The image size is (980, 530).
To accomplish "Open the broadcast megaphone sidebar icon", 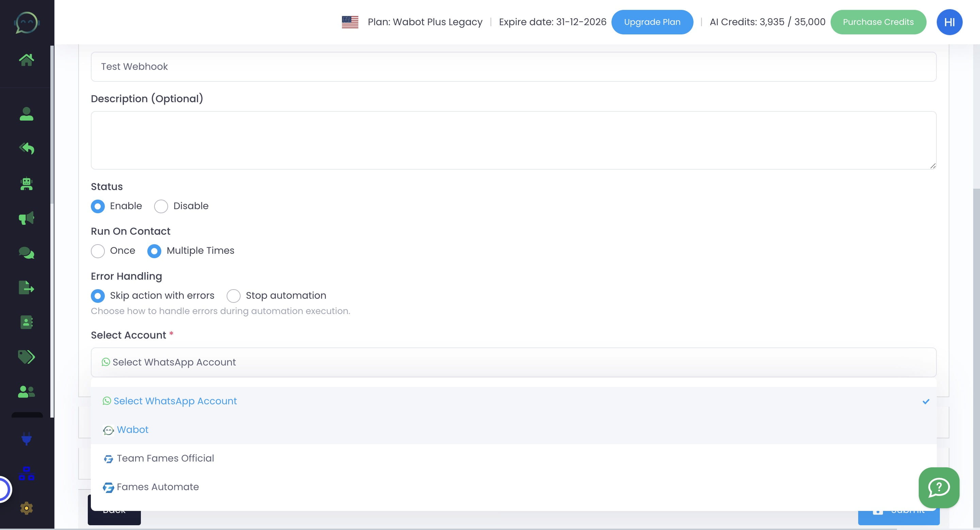I will (x=26, y=218).
